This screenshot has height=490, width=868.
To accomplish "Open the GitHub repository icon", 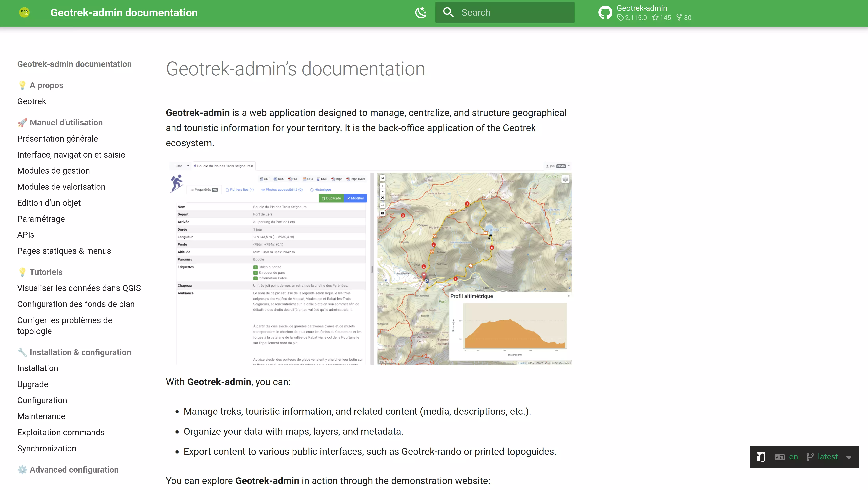I will coord(605,13).
